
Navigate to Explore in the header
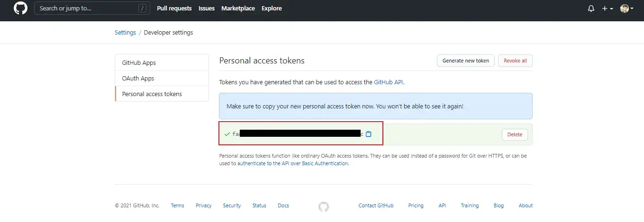[x=272, y=9]
